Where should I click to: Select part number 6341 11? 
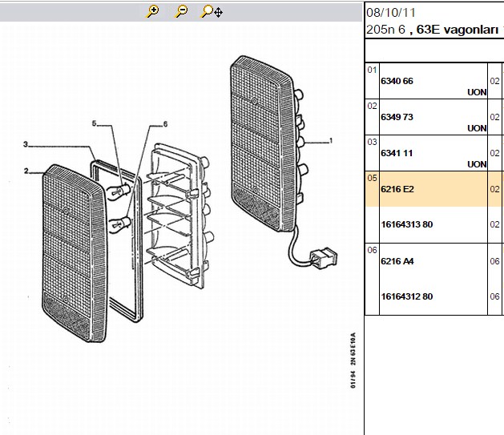click(x=397, y=153)
